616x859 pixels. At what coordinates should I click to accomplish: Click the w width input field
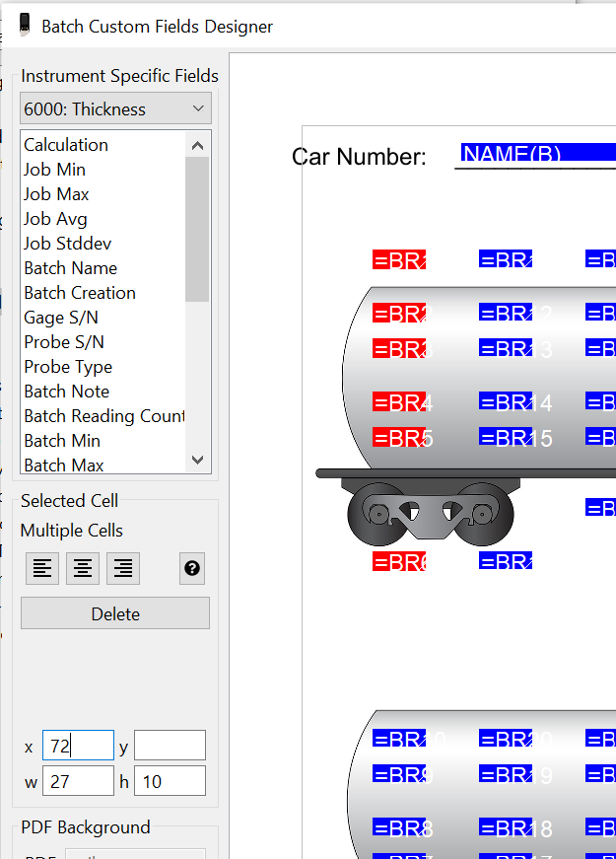78,780
